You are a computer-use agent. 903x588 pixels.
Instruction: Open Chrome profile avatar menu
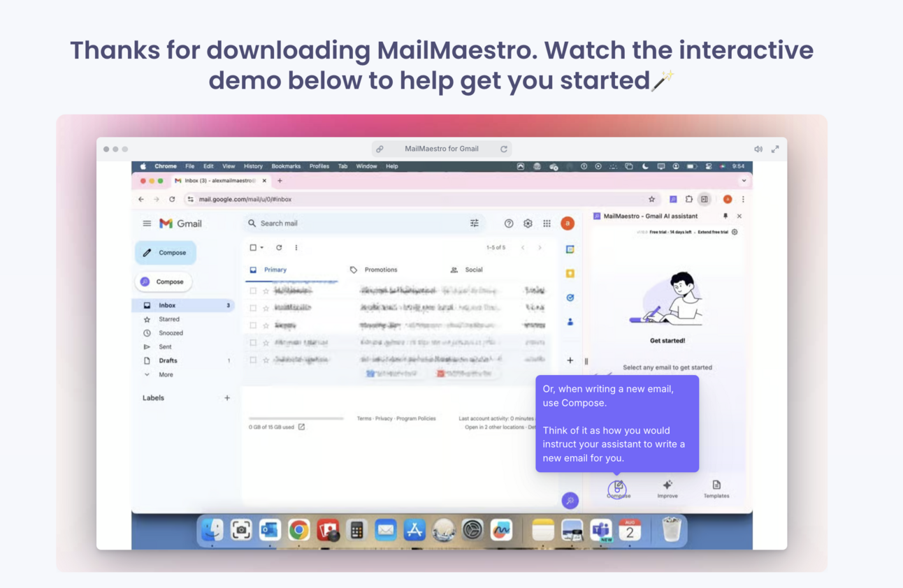tap(728, 199)
